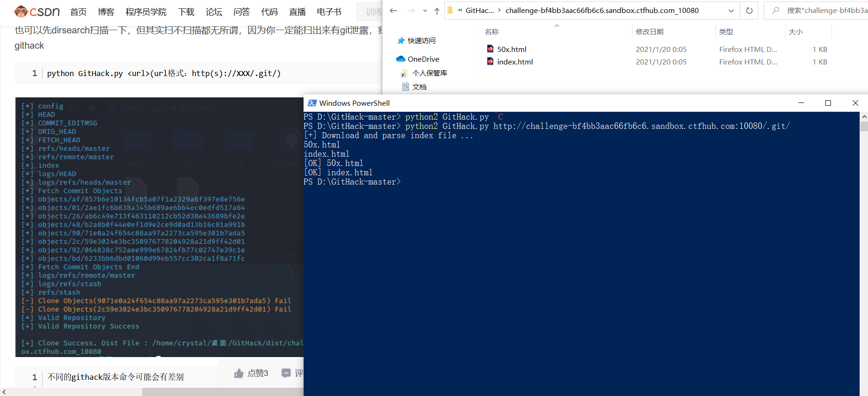Image resolution: width=868 pixels, height=396 pixels.
Task: Go back in File Explorer
Action: click(393, 11)
